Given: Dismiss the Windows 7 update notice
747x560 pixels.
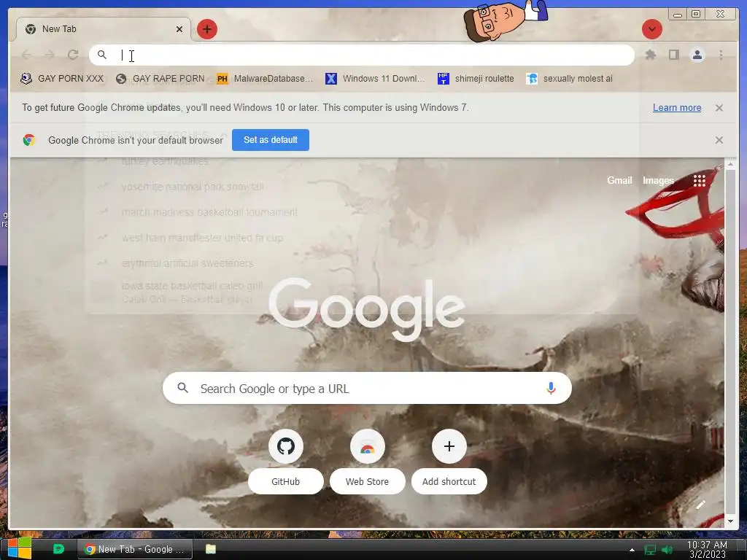Looking at the screenshot, I should point(719,108).
